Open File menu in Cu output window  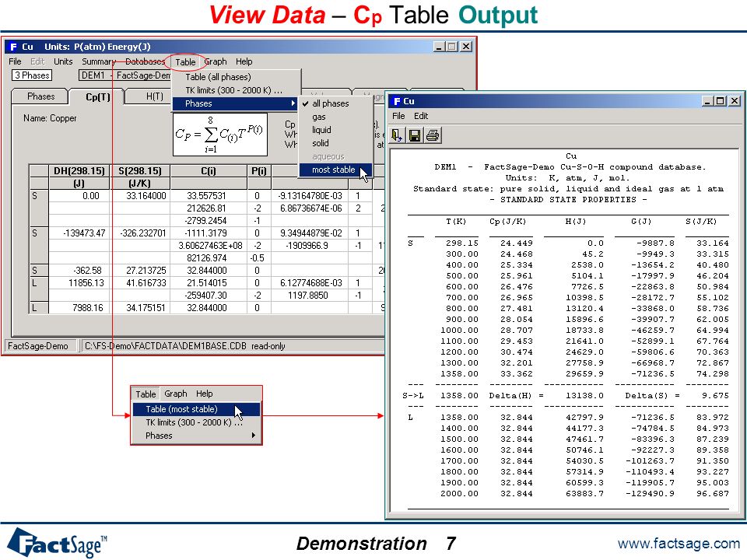click(398, 116)
